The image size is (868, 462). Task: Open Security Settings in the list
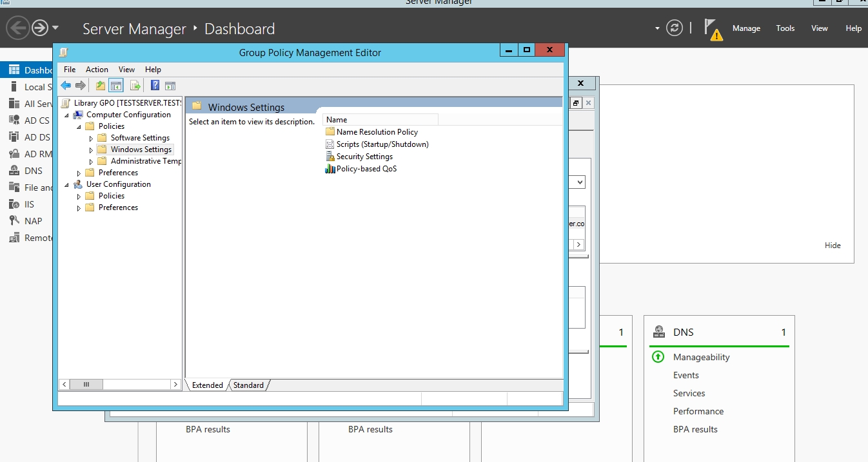click(x=364, y=157)
